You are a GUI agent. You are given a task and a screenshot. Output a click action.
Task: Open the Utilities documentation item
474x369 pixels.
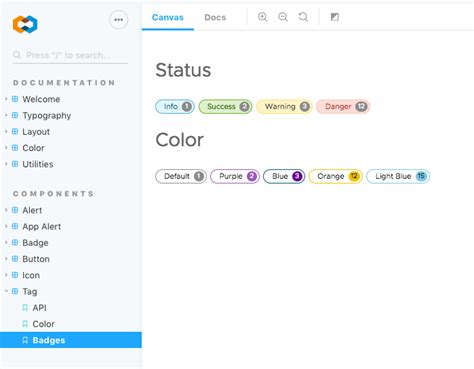point(38,164)
